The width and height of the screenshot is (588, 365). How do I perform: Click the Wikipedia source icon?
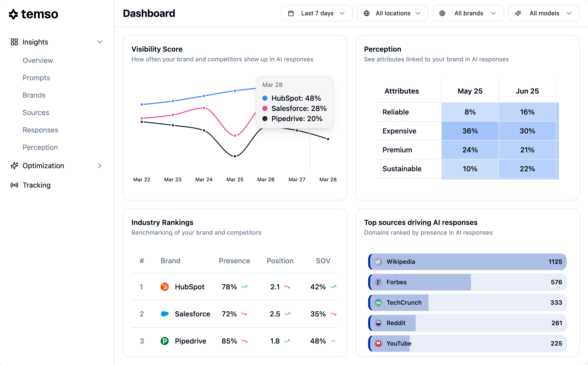pos(378,262)
